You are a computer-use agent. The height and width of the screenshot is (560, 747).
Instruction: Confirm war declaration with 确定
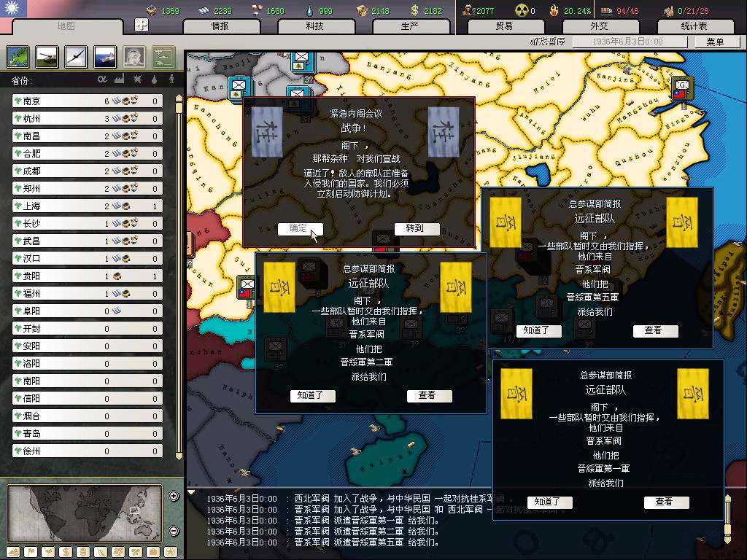pos(300,228)
